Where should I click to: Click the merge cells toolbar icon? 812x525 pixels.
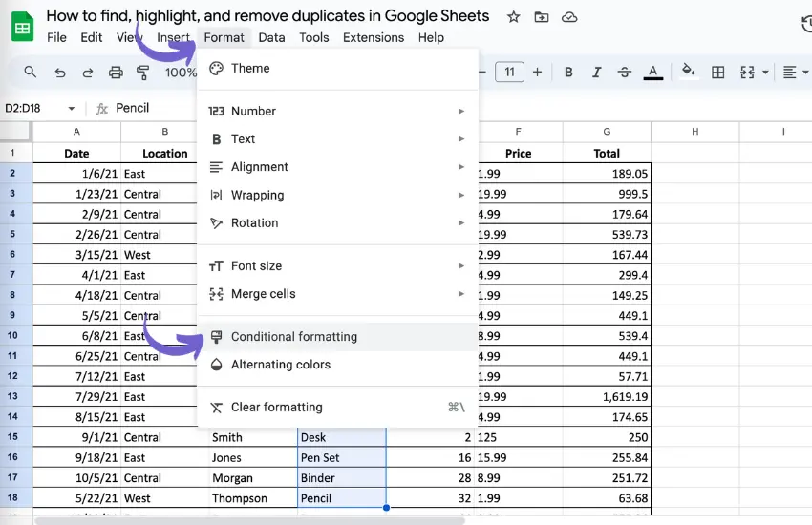pyautogui.click(x=747, y=72)
